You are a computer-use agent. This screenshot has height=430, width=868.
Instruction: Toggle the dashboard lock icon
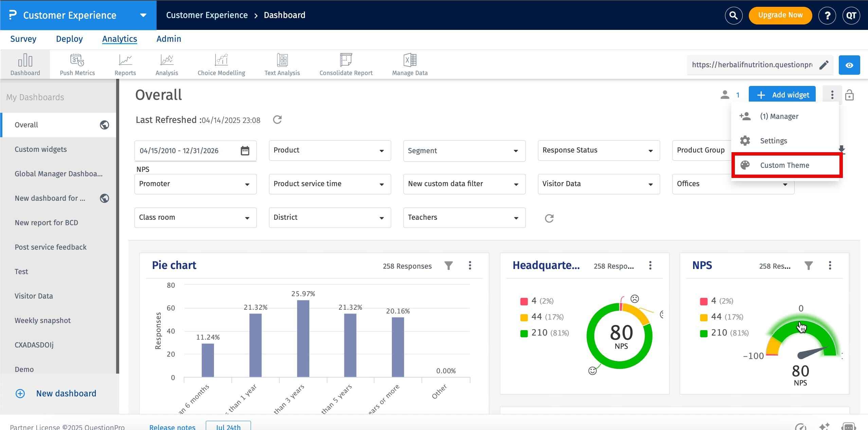coord(849,95)
